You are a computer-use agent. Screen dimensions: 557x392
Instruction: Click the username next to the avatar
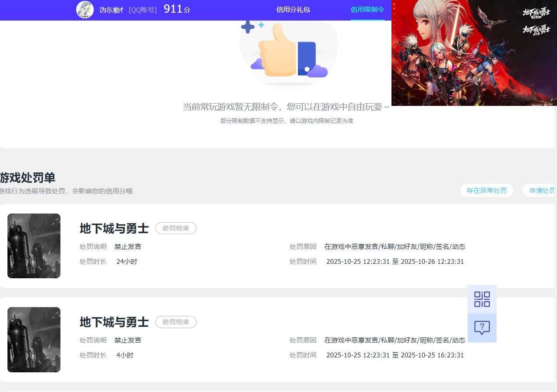tap(112, 10)
